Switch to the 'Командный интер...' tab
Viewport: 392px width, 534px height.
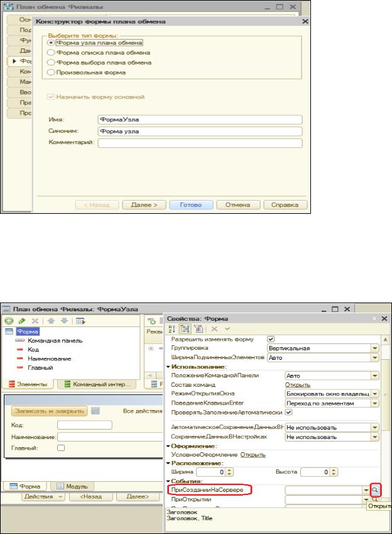97,384
